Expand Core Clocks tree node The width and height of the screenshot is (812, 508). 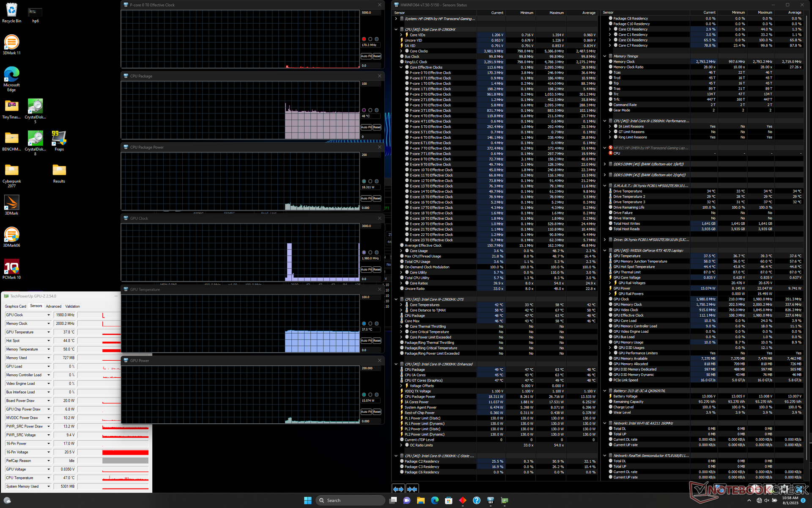(x=401, y=51)
